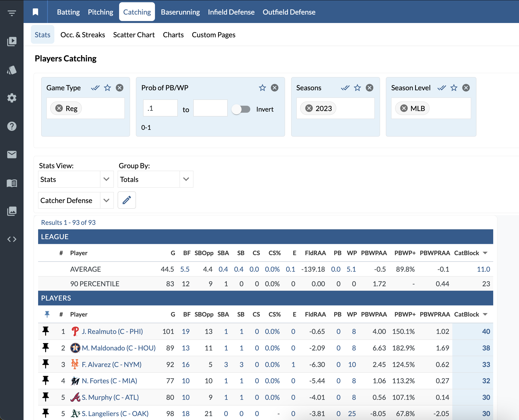Open the Group By Totals dropdown
Viewport: 519px width, 420px height.
tap(186, 179)
